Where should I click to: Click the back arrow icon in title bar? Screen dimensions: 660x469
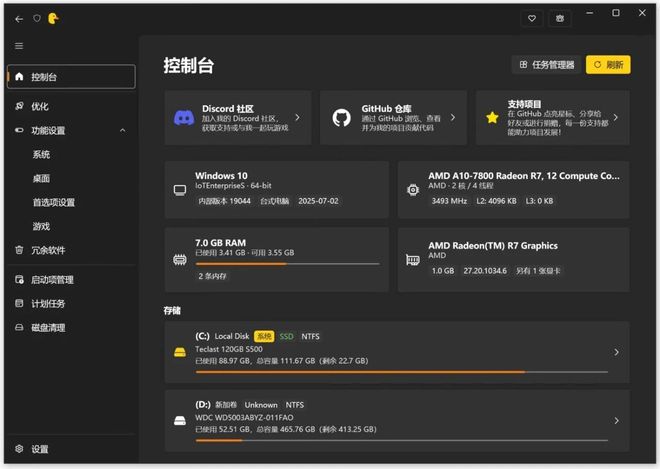[19, 19]
